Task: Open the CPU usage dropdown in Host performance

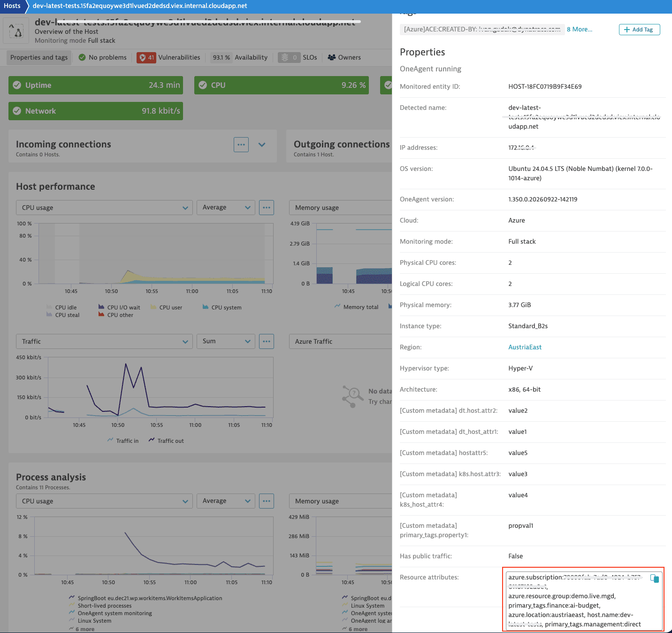Action: (104, 208)
